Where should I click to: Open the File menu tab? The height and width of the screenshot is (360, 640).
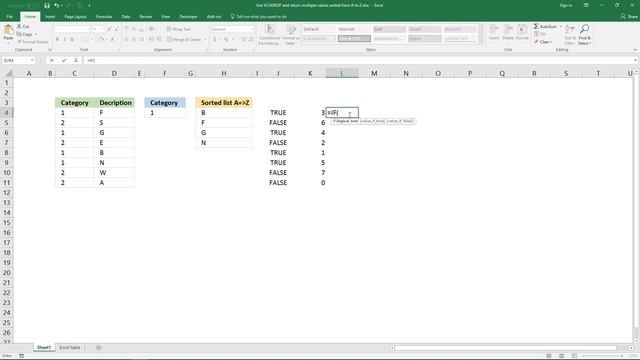[x=10, y=17]
